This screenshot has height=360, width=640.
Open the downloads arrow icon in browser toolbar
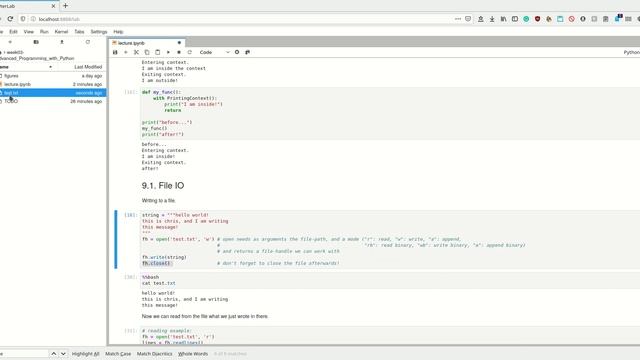coord(492,19)
